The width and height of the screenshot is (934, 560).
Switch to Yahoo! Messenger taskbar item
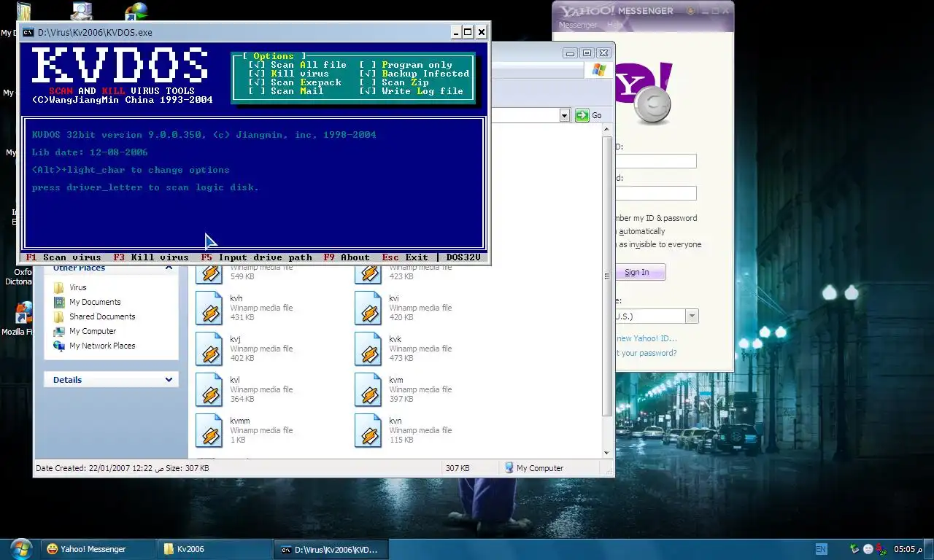[99, 549]
